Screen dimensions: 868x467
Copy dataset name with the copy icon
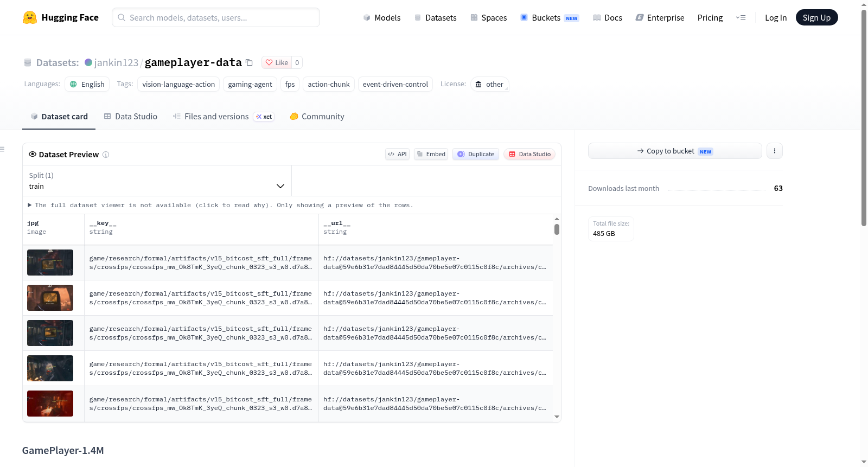249,62
